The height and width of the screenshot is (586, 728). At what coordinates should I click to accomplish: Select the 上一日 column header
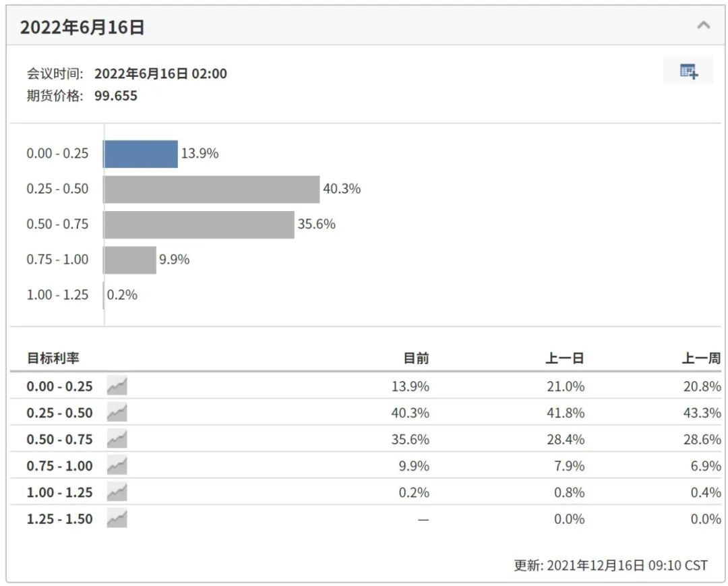click(x=565, y=358)
